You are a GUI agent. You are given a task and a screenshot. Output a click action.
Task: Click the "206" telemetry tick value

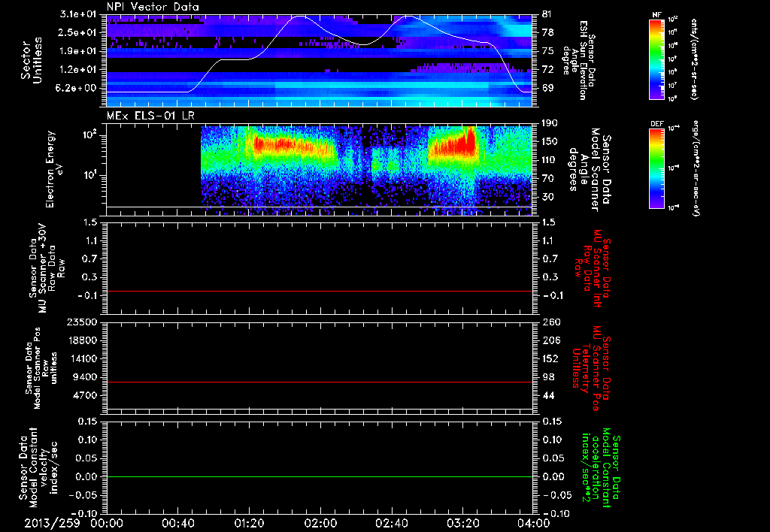coord(550,340)
